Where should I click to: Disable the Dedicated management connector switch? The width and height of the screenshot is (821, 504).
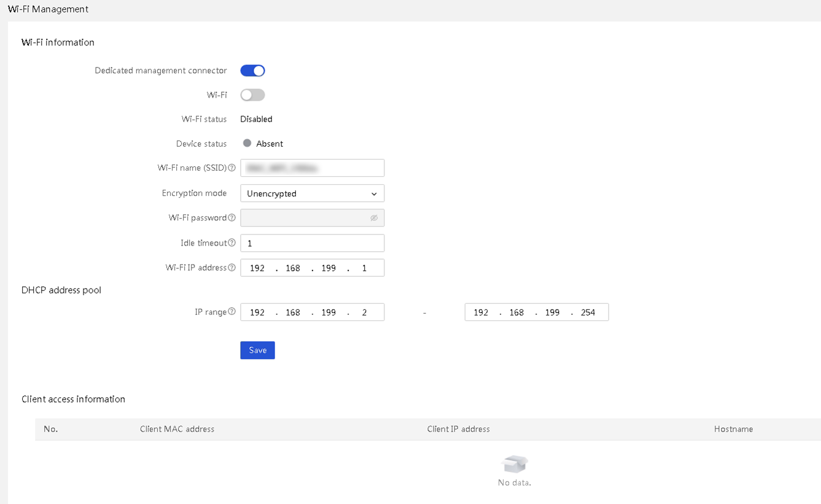tap(252, 71)
